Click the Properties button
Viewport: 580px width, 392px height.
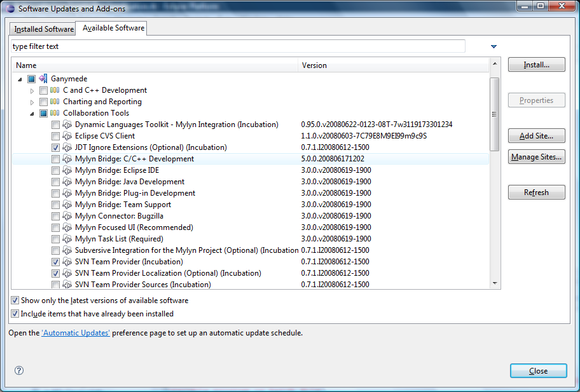[x=536, y=100]
